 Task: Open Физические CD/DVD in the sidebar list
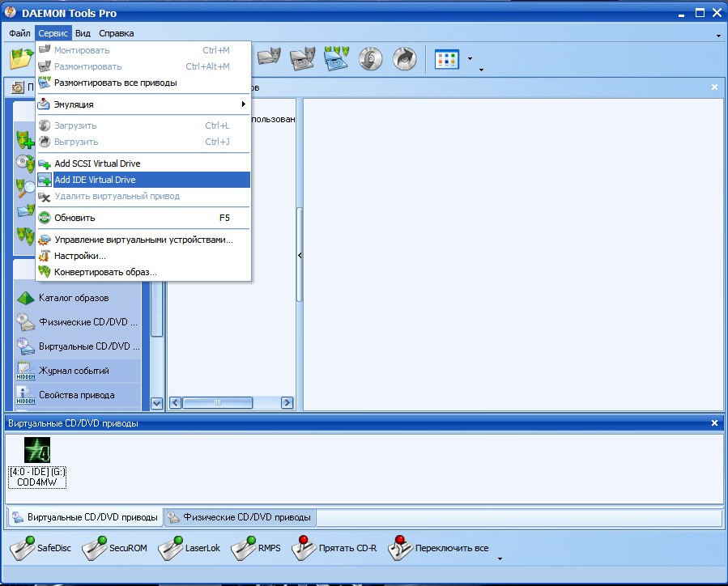[77, 322]
